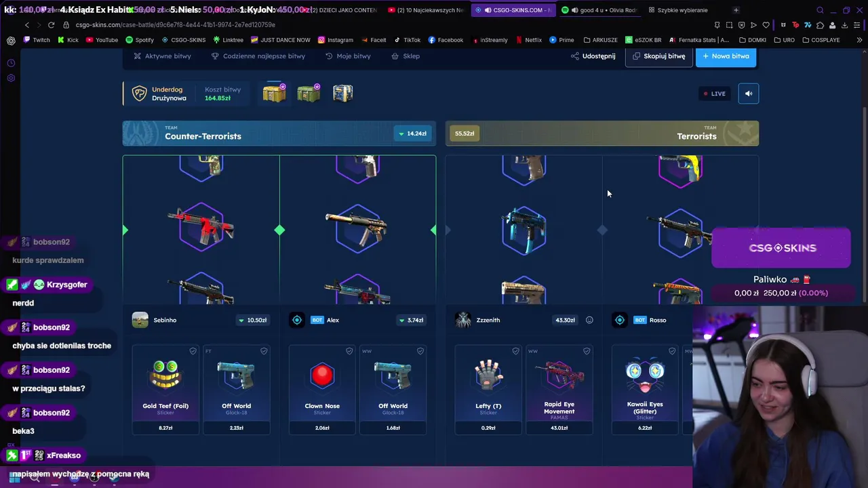Image resolution: width=868 pixels, height=488 pixels.
Task: Open the Twitch bookmark
Action: click(37, 40)
